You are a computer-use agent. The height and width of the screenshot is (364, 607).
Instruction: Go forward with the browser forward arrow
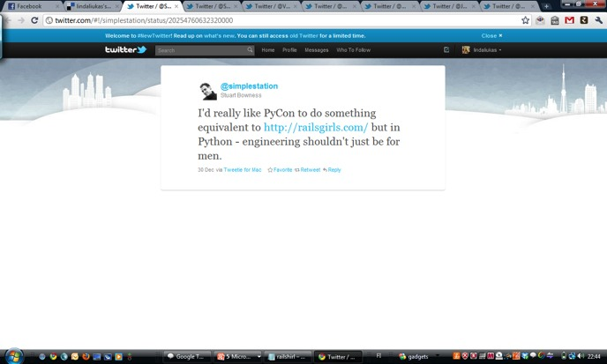[x=21, y=20]
